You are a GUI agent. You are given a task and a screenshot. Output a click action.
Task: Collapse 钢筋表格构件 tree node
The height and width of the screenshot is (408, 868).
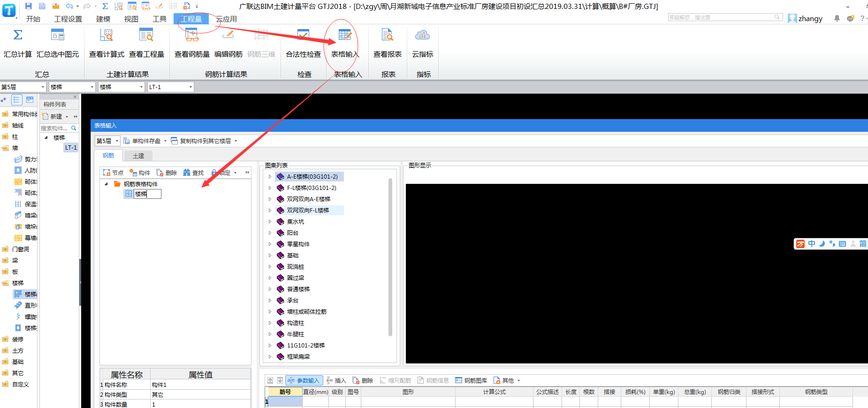[106, 184]
